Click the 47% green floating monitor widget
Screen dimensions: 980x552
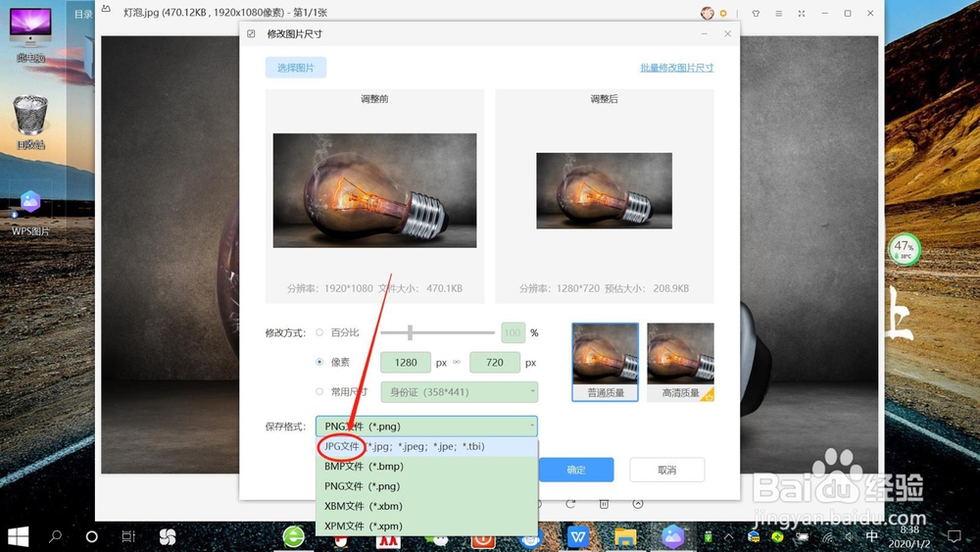[x=905, y=249]
